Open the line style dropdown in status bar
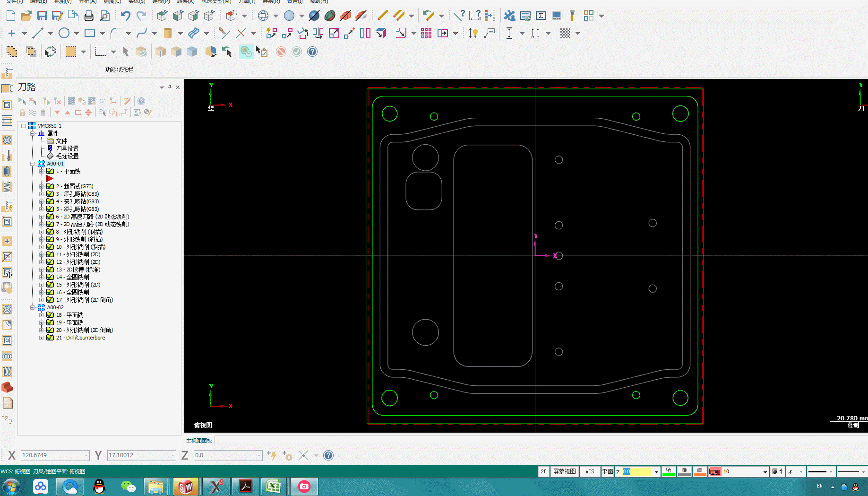868x496 pixels. [x=831, y=472]
